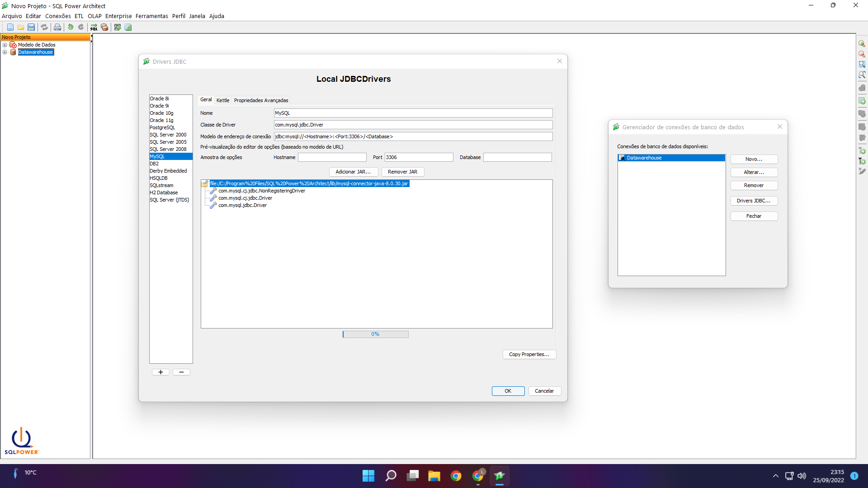Click the Zoom Reset magnifier icon
The height and width of the screenshot is (488, 868).
[x=862, y=64]
